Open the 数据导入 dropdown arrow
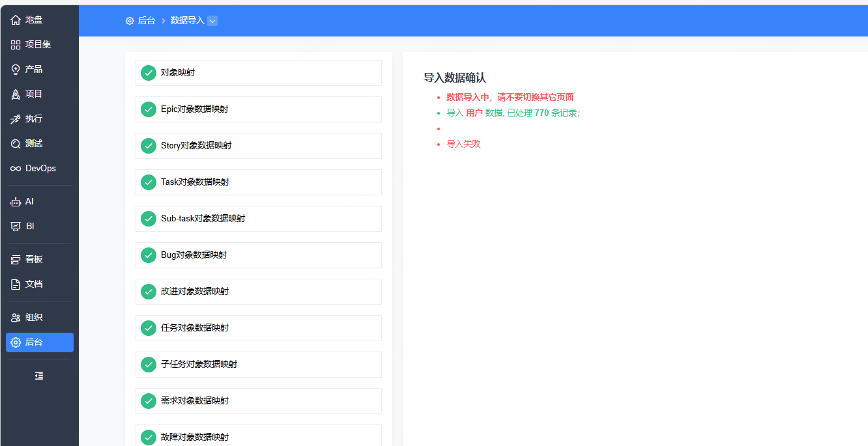Screen dimensions: 868x446 tap(212, 21)
